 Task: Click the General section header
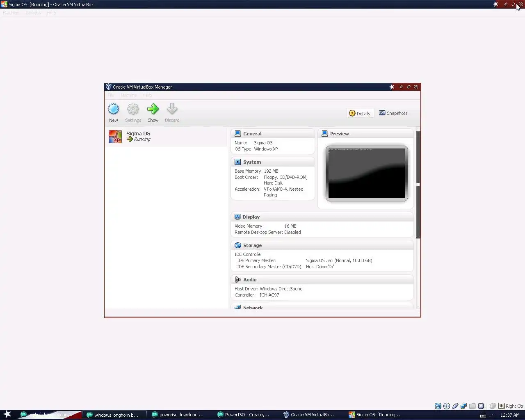(273, 134)
